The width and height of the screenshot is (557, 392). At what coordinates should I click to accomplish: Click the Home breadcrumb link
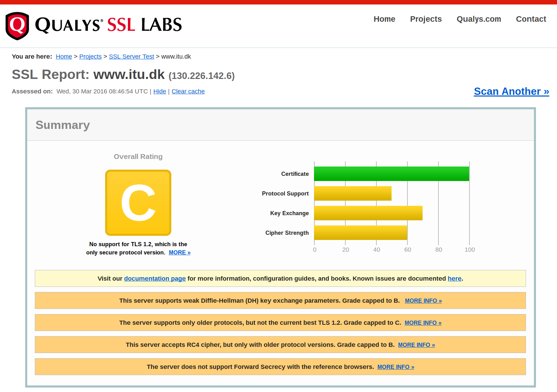coord(64,57)
